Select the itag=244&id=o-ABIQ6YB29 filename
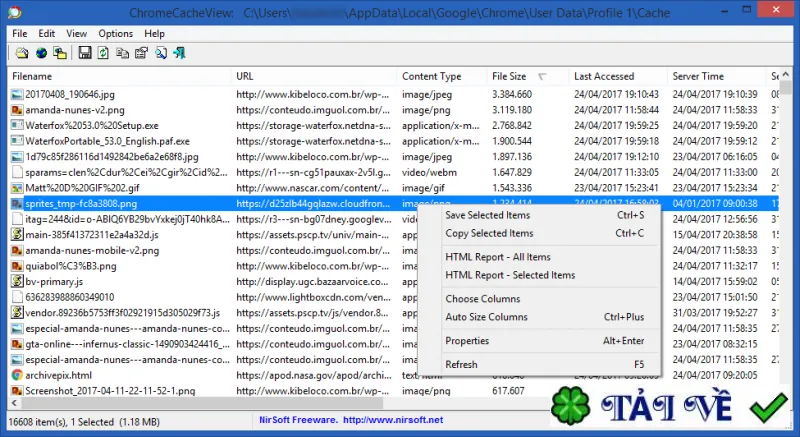The image size is (800, 437). 127,219
